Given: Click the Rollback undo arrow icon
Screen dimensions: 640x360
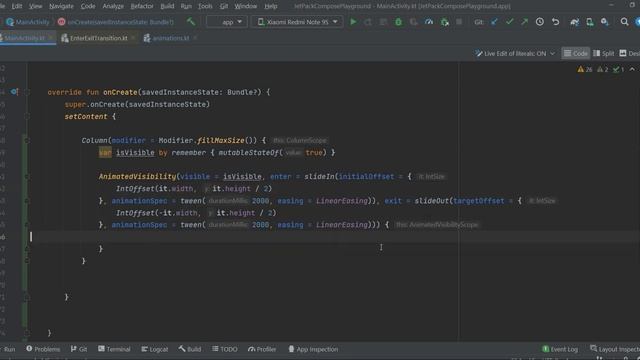Looking at the screenshot, I should 555,22.
